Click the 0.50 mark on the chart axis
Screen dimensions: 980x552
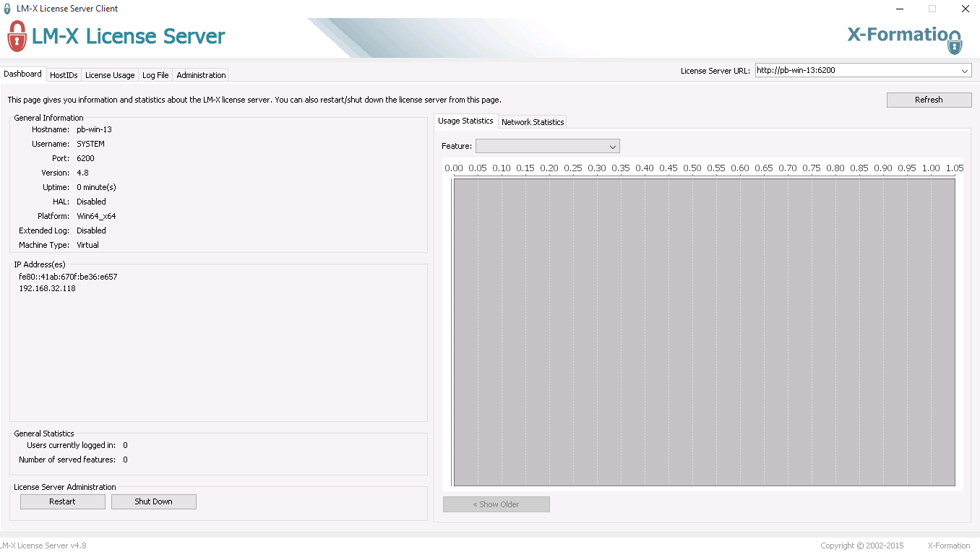pos(692,168)
